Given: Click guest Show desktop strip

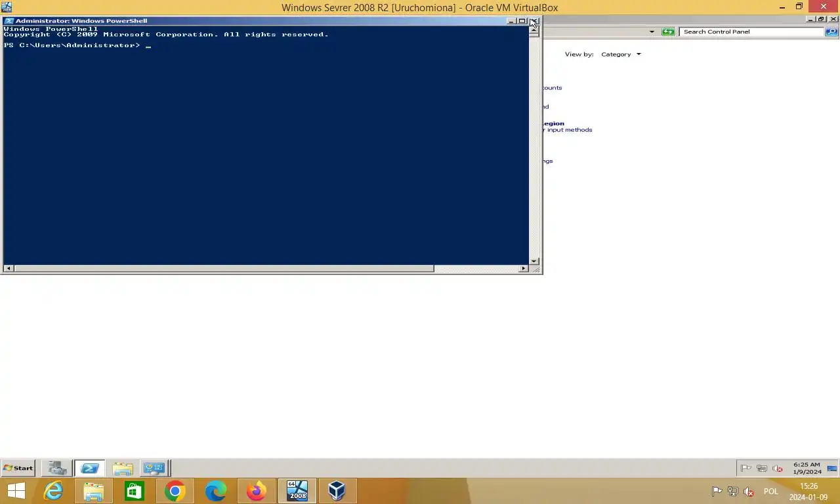Looking at the screenshot, I should (x=833, y=468).
